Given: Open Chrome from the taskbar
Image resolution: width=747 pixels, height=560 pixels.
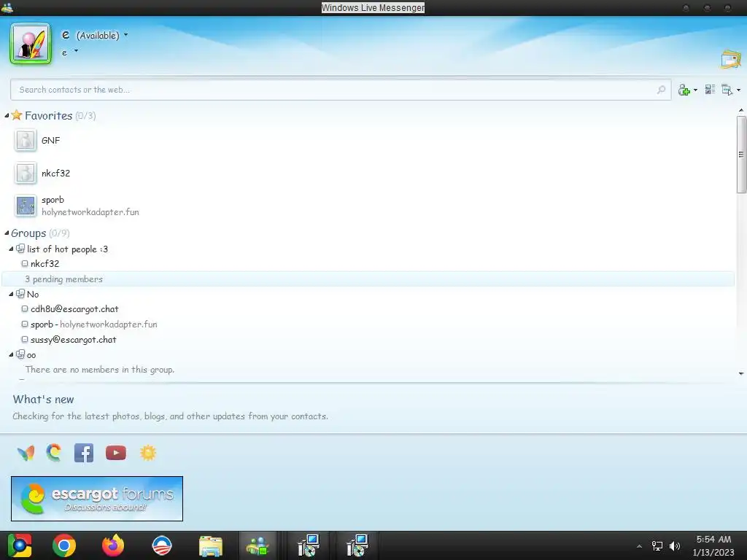Looking at the screenshot, I should (64, 545).
